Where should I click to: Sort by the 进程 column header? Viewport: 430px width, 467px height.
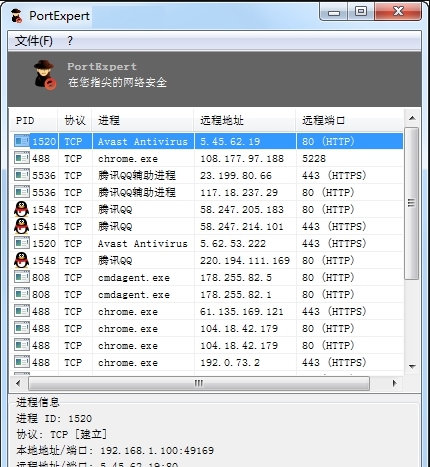pos(143,120)
